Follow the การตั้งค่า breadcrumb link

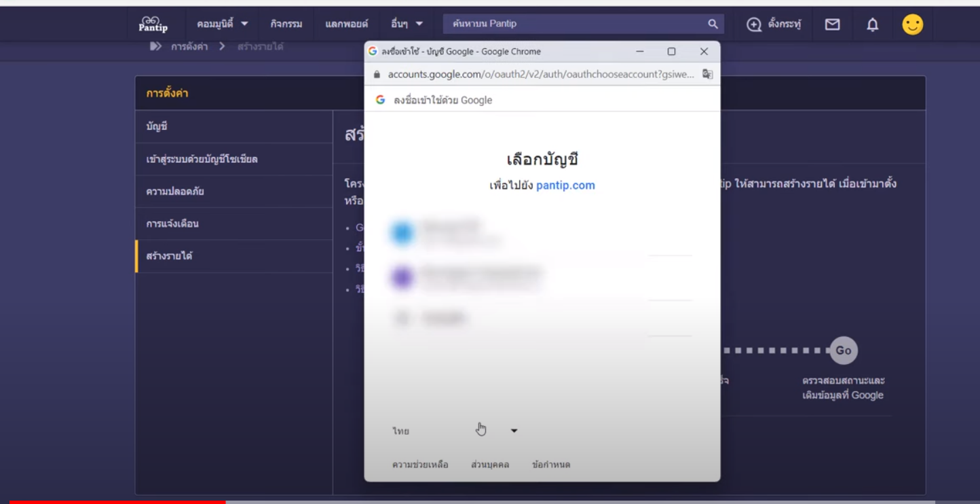coord(189,46)
